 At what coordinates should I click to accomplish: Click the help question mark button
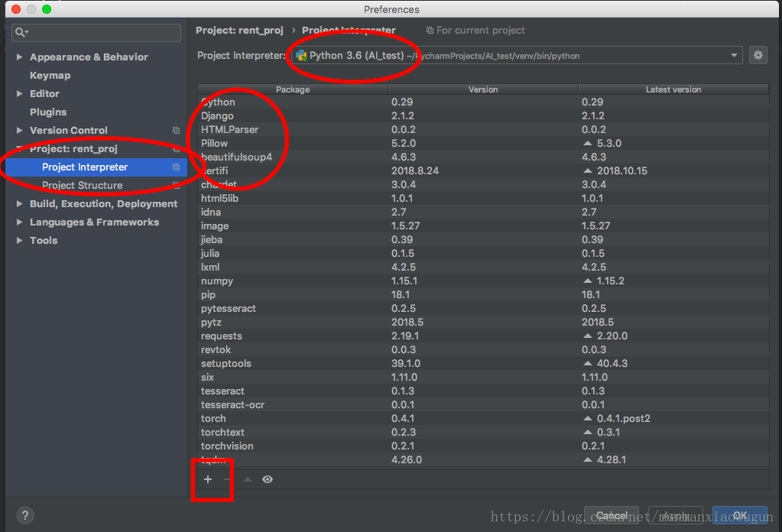(x=25, y=515)
